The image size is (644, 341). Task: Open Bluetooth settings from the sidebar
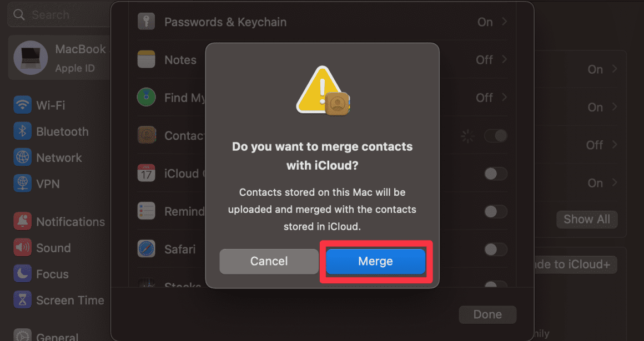click(x=21, y=131)
